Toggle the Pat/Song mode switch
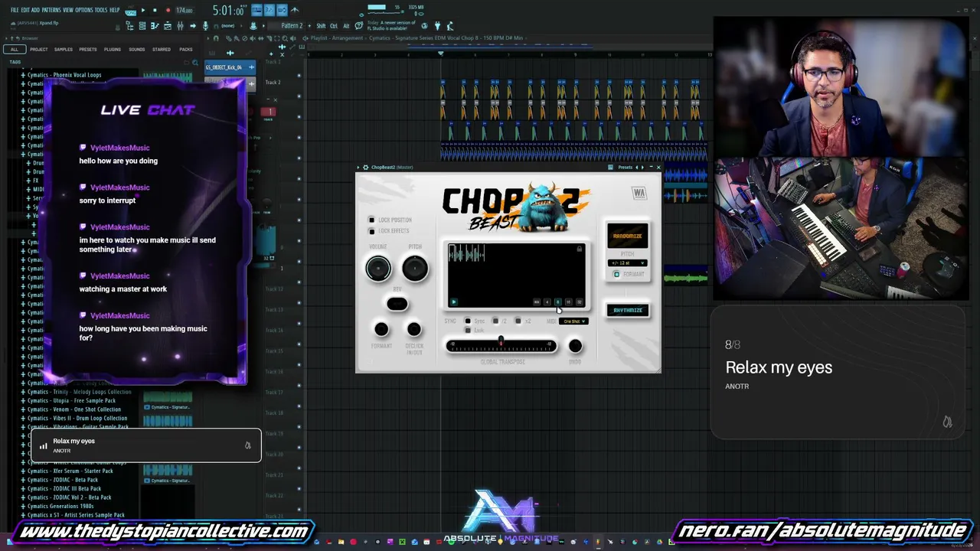Screen dimensions: 980x551 point(129,11)
